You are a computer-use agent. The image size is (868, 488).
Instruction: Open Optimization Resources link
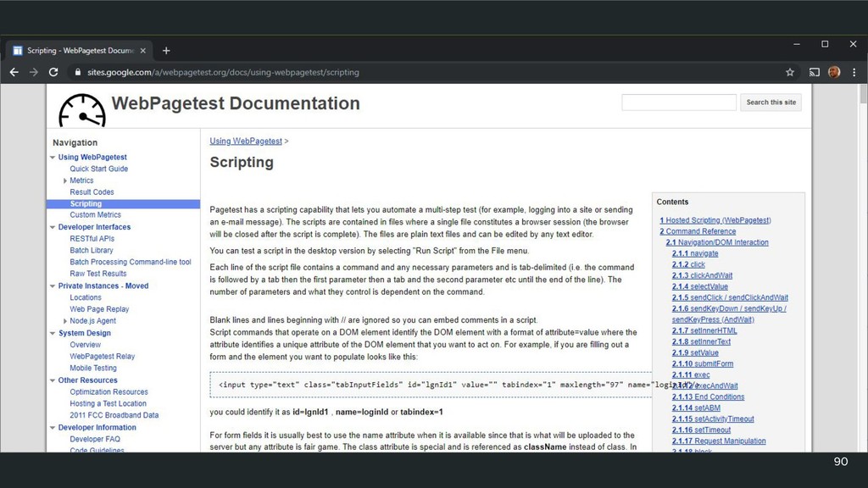coord(108,391)
